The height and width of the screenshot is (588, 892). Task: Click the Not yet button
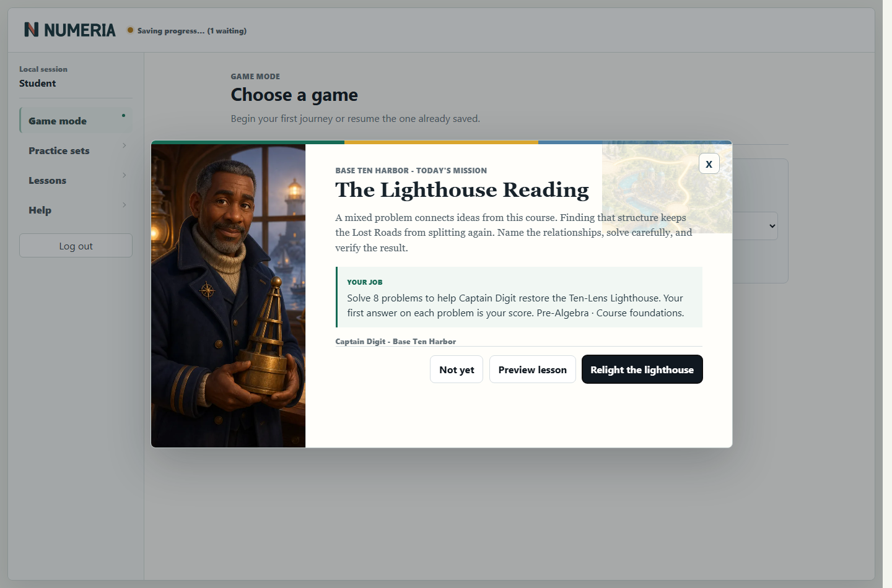[x=457, y=370]
